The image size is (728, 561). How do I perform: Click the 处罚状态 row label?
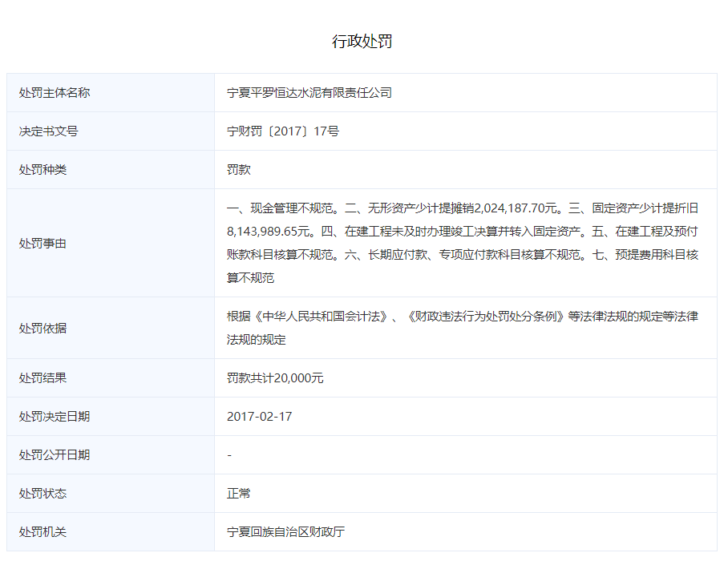pyautogui.click(x=42, y=494)
